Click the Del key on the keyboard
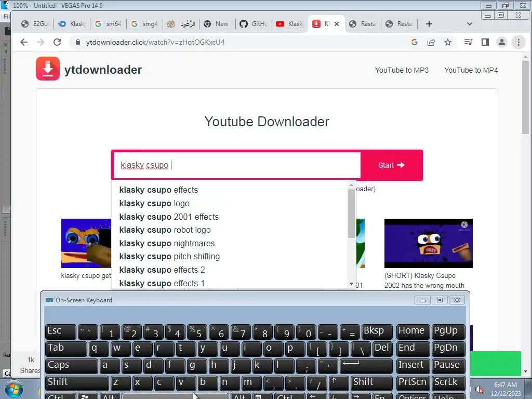532x399 pixels. (382, 349)
